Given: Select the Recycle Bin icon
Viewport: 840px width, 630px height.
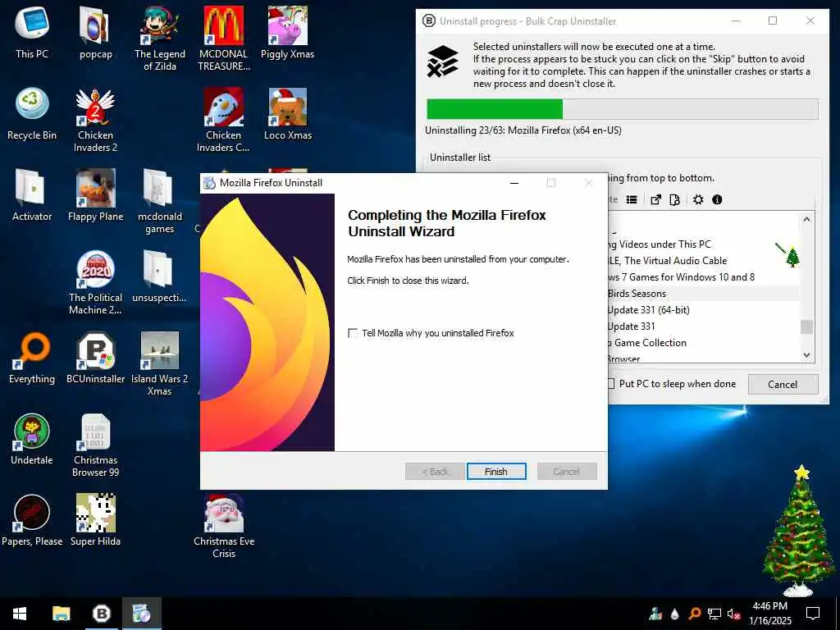Looking at the screenshot, I should tap(32, 114).
